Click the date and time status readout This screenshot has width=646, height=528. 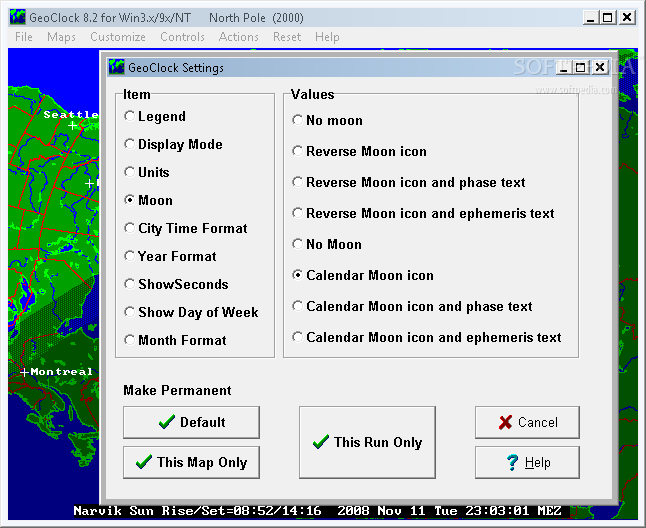[449, 511]
